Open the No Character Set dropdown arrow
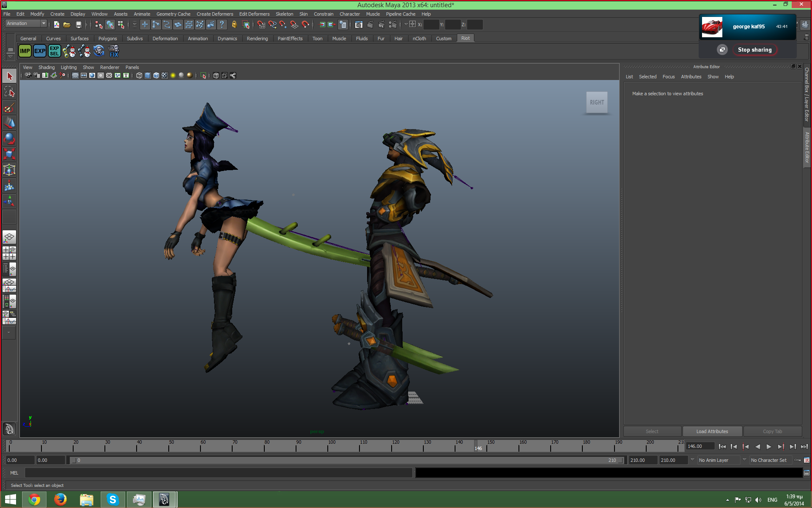This screenshot has height=508, width=812. click(x=744, y=460)
